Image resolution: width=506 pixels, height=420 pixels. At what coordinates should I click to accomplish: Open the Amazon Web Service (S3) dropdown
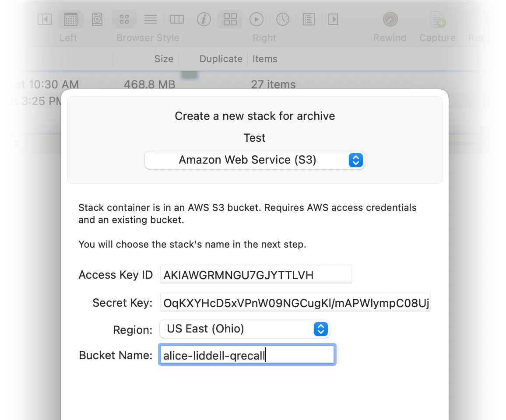pos(254,160)
